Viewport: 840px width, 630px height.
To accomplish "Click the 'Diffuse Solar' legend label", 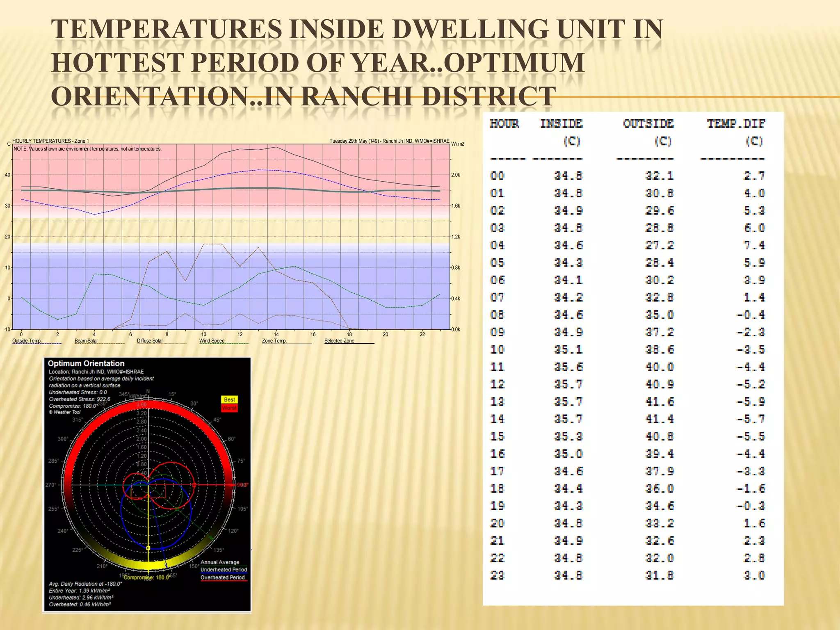I will click(150, 341).
